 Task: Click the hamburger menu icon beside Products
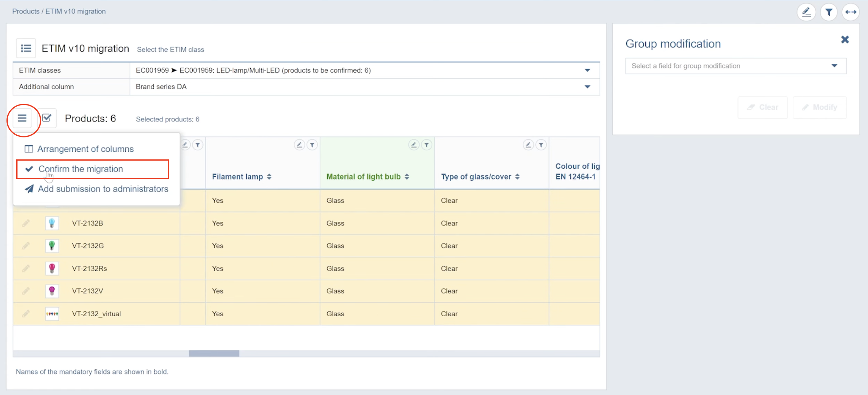tap(22, 118)
